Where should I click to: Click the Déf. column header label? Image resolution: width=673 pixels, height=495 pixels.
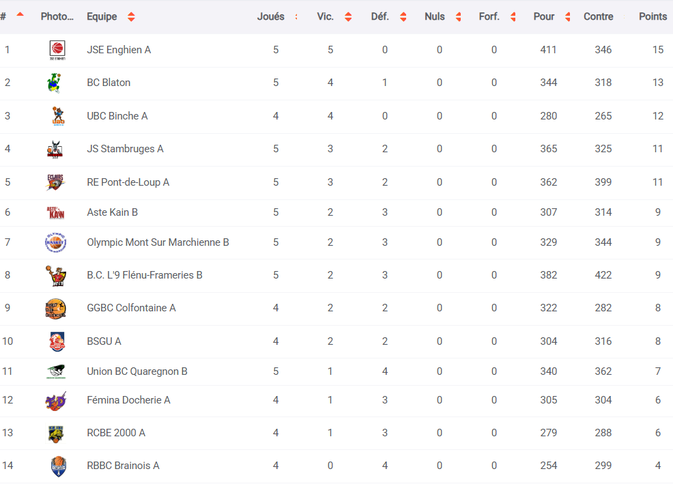(380, 17)
